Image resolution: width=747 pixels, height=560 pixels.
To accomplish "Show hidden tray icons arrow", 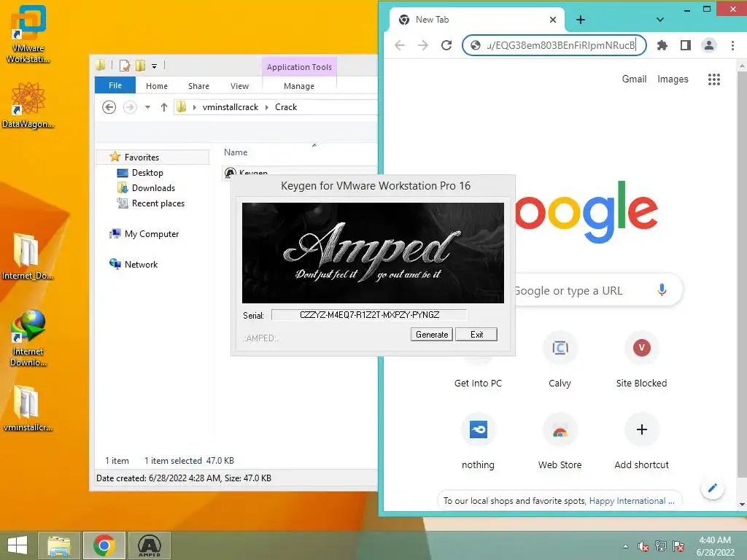I will click(625, 546).
